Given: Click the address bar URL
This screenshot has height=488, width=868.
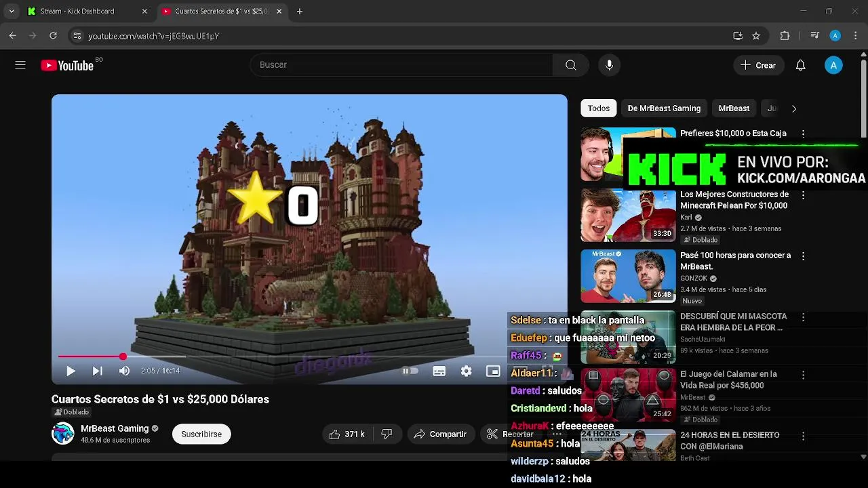Looking at the screenshot, I should [154, 36].
